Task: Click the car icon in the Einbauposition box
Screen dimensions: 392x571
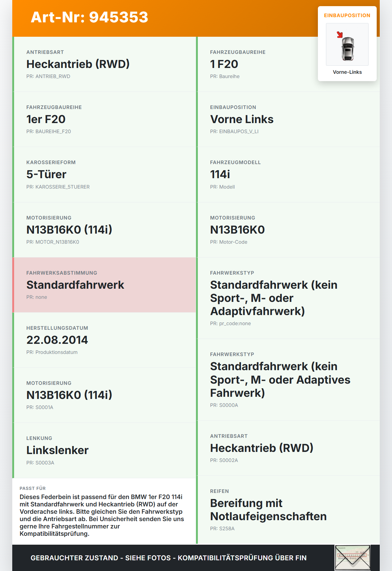Action: click(348, 49)
